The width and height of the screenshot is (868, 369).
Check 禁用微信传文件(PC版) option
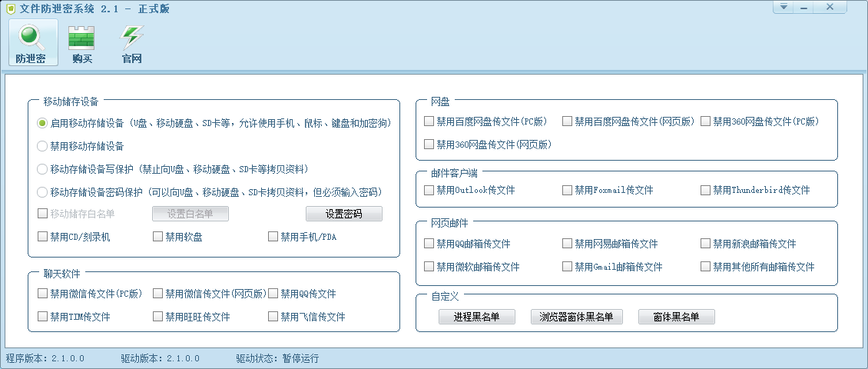pos(43,294)
